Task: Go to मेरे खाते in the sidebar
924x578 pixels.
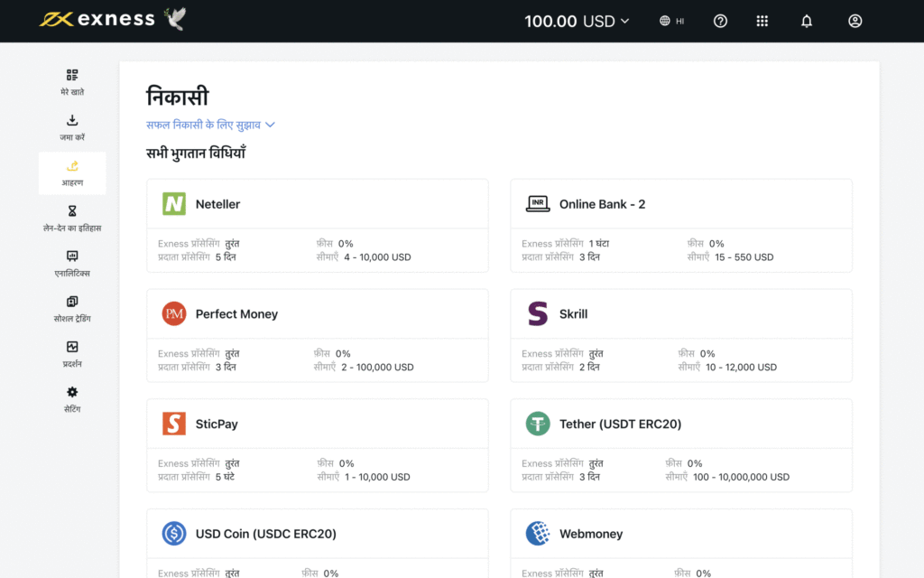Action: (72, 82)
